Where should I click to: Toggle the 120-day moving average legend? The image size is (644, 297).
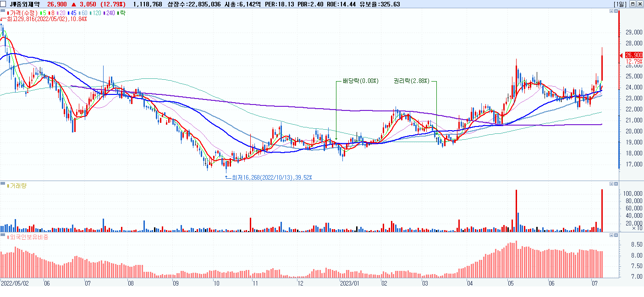point(95,13)
